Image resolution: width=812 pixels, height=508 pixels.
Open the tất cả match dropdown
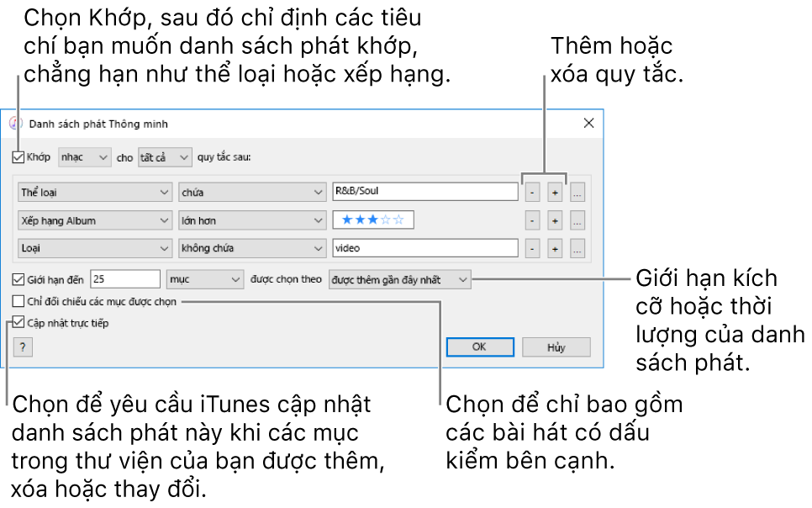pos(165,157)
